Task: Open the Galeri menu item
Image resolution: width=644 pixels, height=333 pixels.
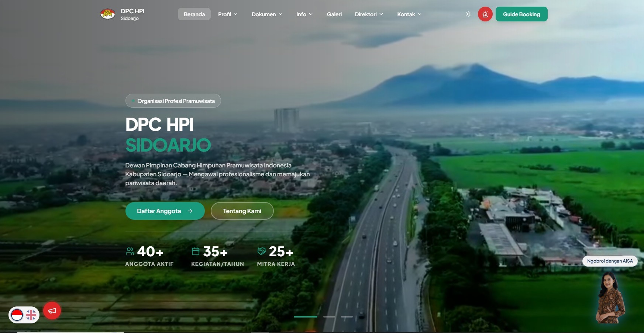Action: [334, 14]
